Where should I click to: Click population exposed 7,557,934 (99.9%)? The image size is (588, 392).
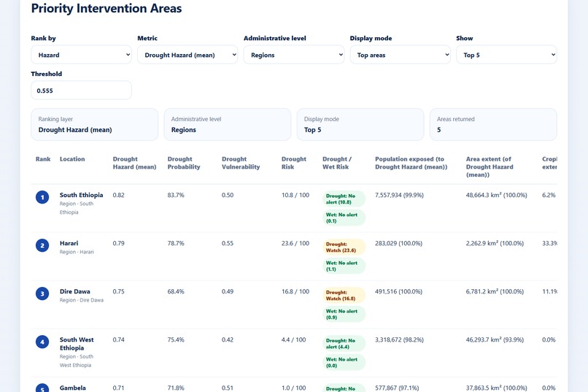point(399,195)
